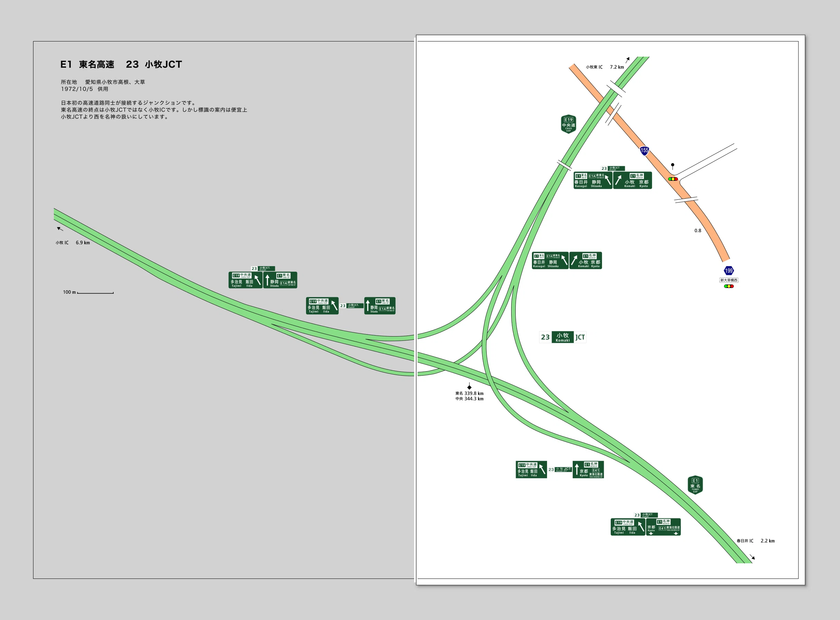Click the lower 春日井 静岡 sign near the ramp
Screen dimensions: 840x620
click(x=550, y=261)
